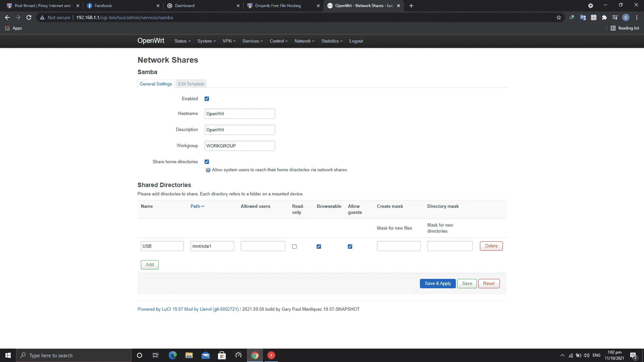This screenshot has width=644, height=362.
Task: Open Task View in the taskbar
Action: (x=156, y=355)
